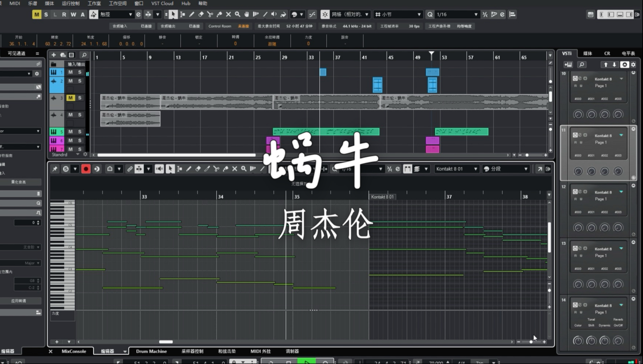
Task: Adjust the project horizontal zoom slider
Action: click(527, 155)
